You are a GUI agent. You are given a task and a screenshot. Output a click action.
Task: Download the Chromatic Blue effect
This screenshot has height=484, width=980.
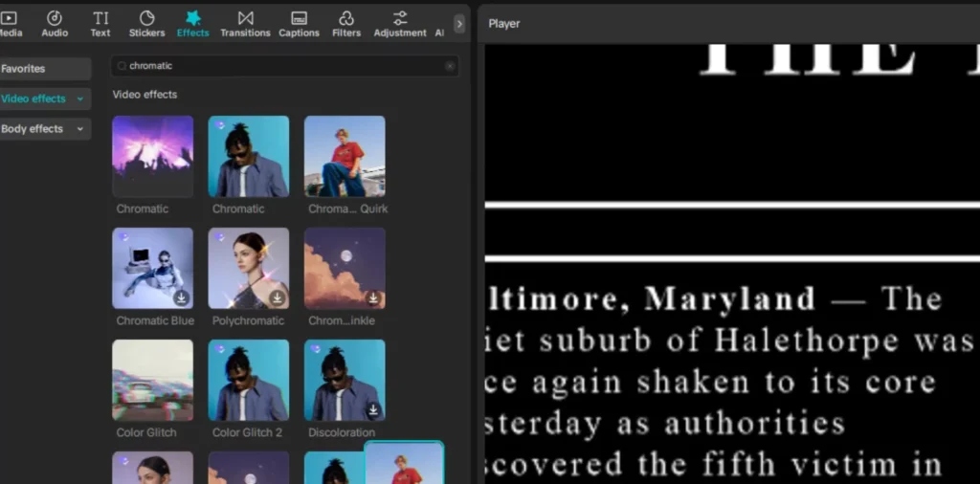pyautogui.click(x=181, y=297)
